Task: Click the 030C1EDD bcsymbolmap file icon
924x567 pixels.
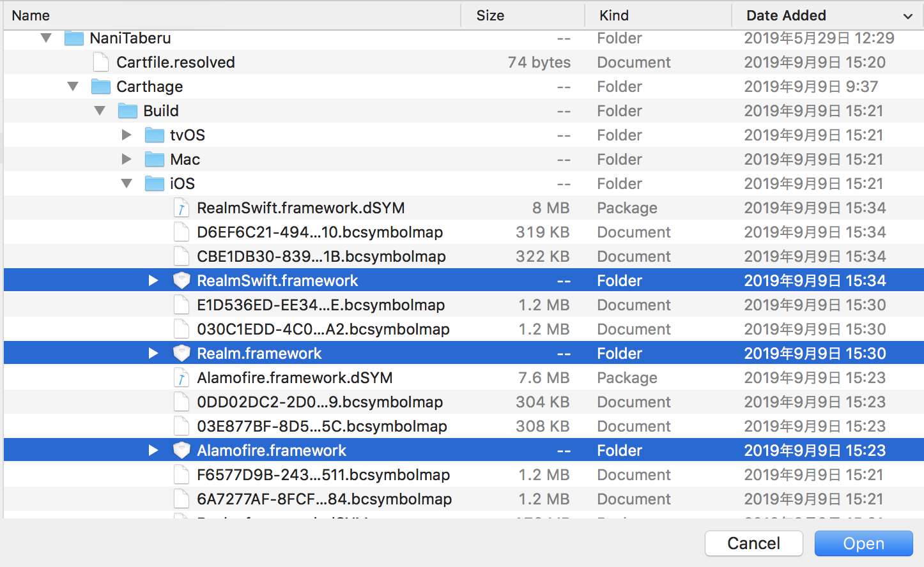Action: pyautogui.click(x=181, y=329)
